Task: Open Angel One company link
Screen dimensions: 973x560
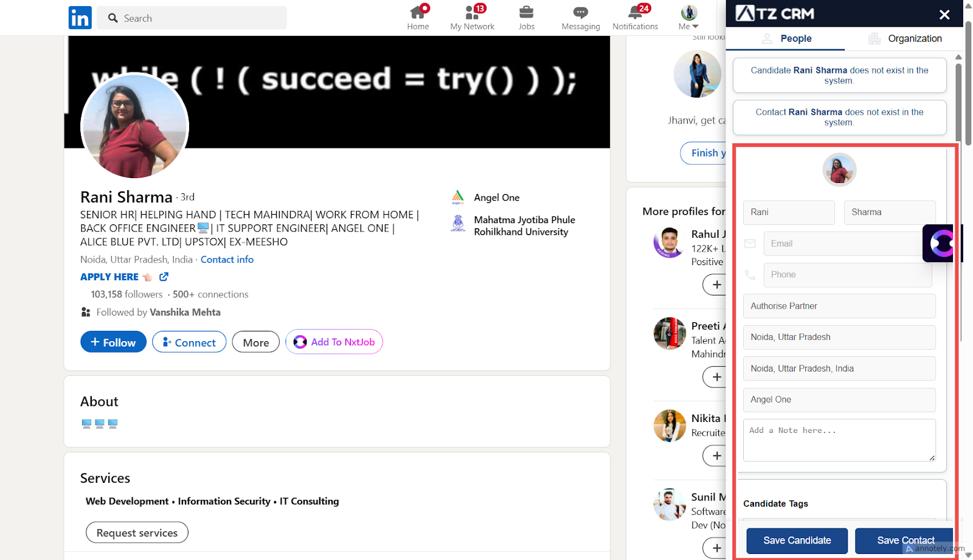Action: [497, 198]
